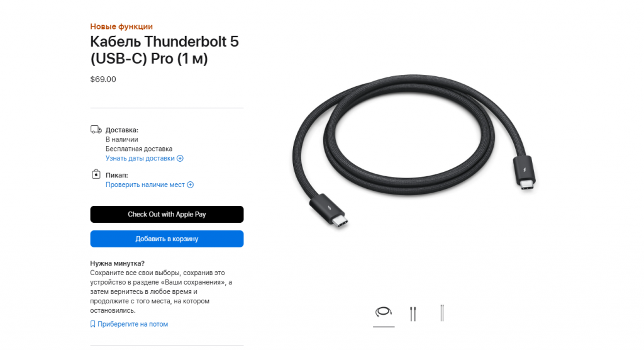Click the right USB-C connector in image
644x350 pixels.
pyautogui.click(x=525, y=172)
